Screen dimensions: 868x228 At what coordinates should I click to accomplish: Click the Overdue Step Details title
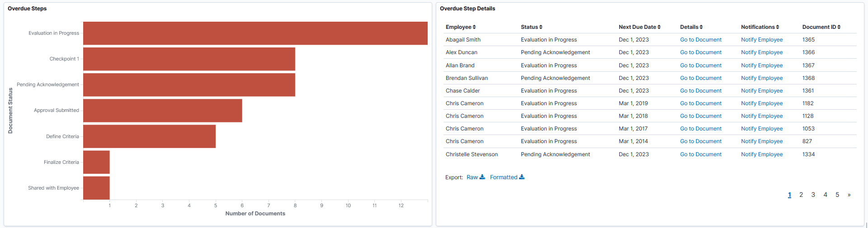[467, 9]
